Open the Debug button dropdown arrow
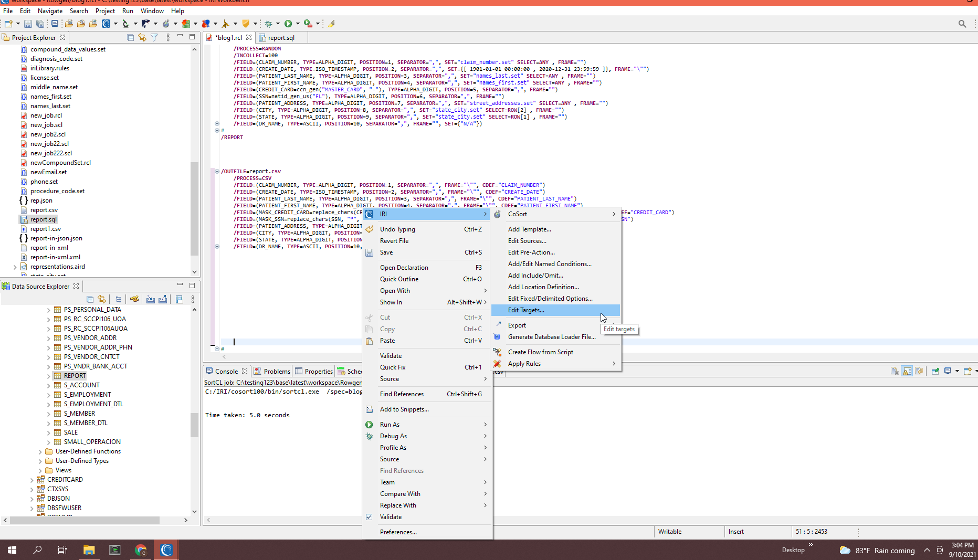 pos(278,24)
